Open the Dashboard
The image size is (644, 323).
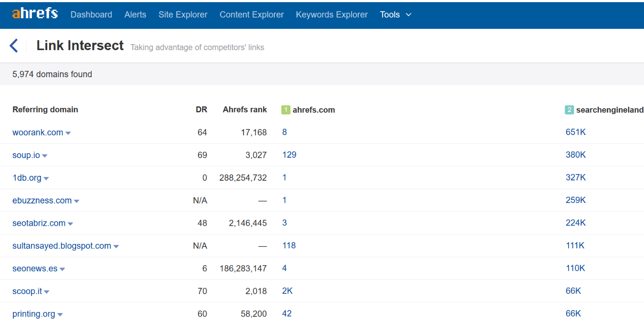(x=91, y=15)
